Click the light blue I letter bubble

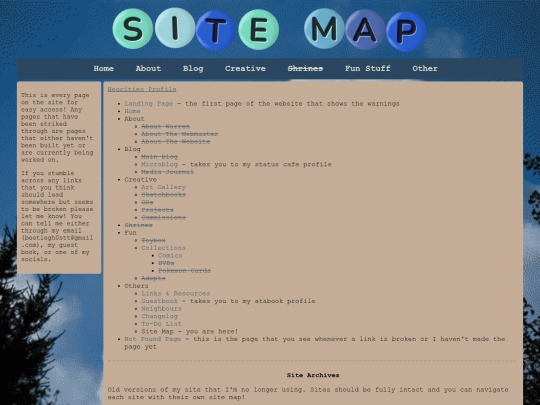tap(175, 28)
